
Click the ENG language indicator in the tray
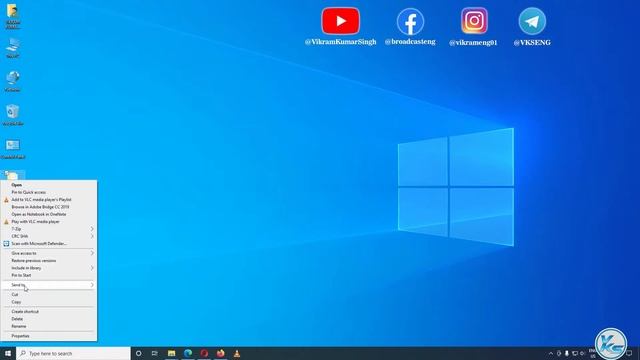tap(592, 353)
